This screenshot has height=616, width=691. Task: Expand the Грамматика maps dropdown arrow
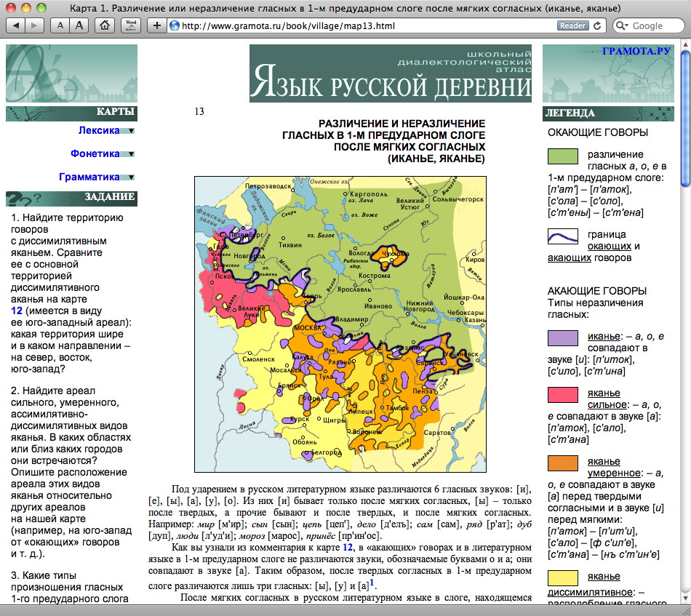[128, 177]
